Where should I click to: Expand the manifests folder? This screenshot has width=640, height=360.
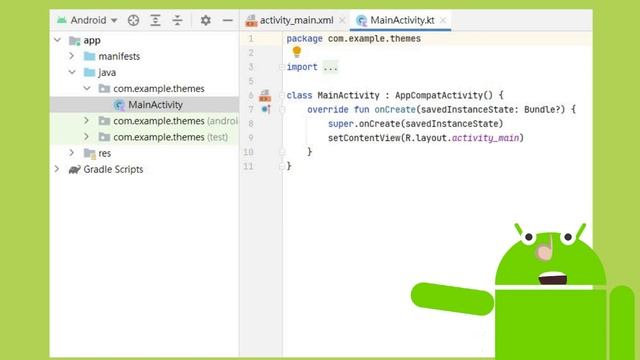tap(72, 56)
